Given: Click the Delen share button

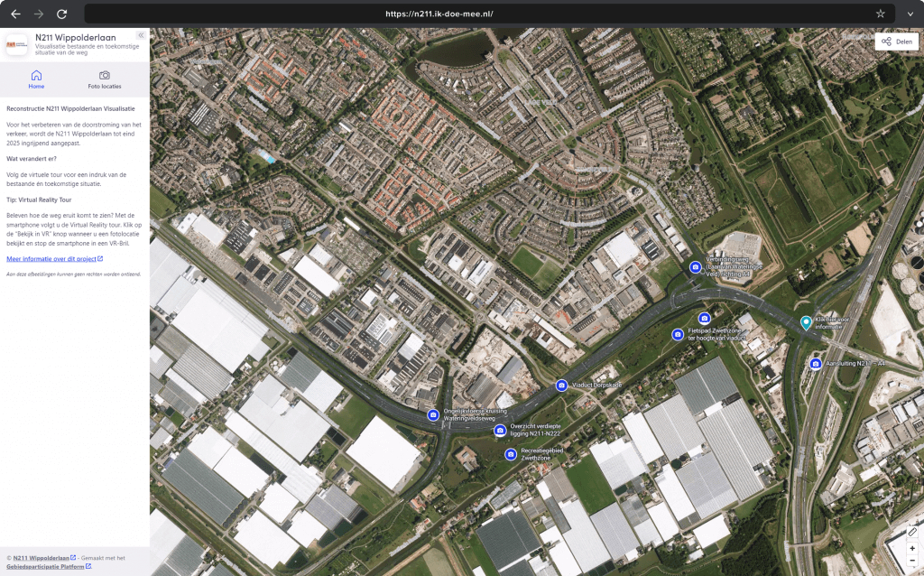Looking at the screenshot, I should coord(897,42).
